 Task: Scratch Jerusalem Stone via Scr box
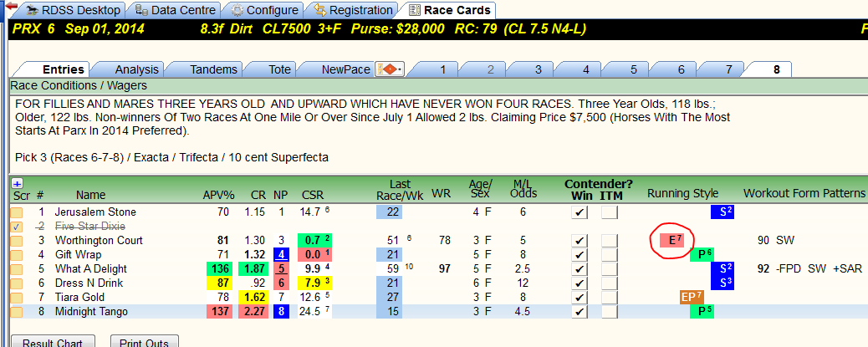click(x=18, y=212)
